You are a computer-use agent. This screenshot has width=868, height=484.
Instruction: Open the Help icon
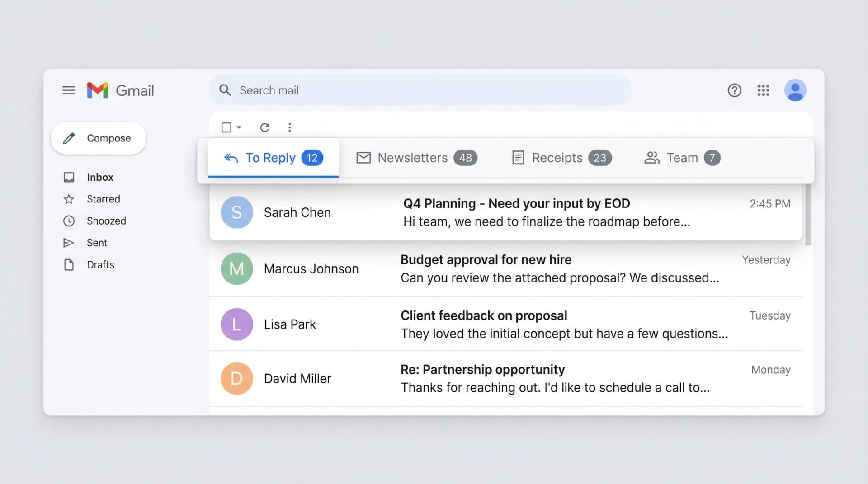[x=734, y=90]
